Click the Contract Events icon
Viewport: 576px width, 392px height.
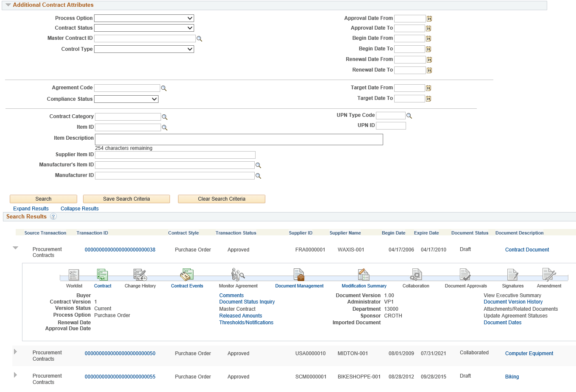[186, 274]
